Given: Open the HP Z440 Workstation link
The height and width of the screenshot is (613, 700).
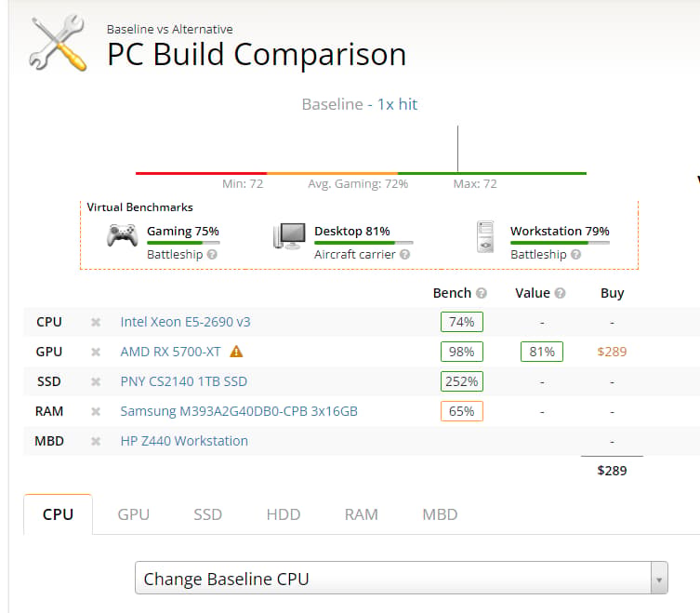Looking at the screenshot, I should (184, 442).
